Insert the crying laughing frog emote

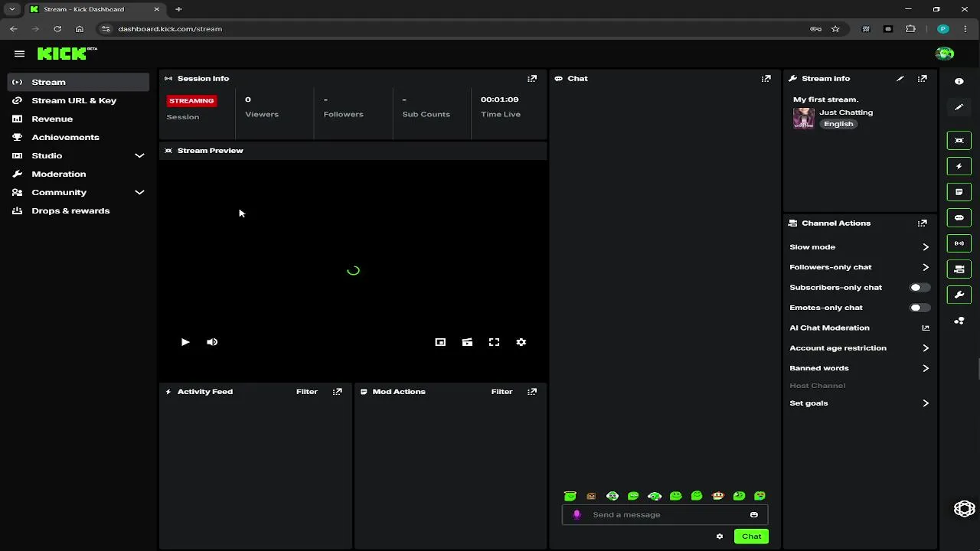pos(759,496)
